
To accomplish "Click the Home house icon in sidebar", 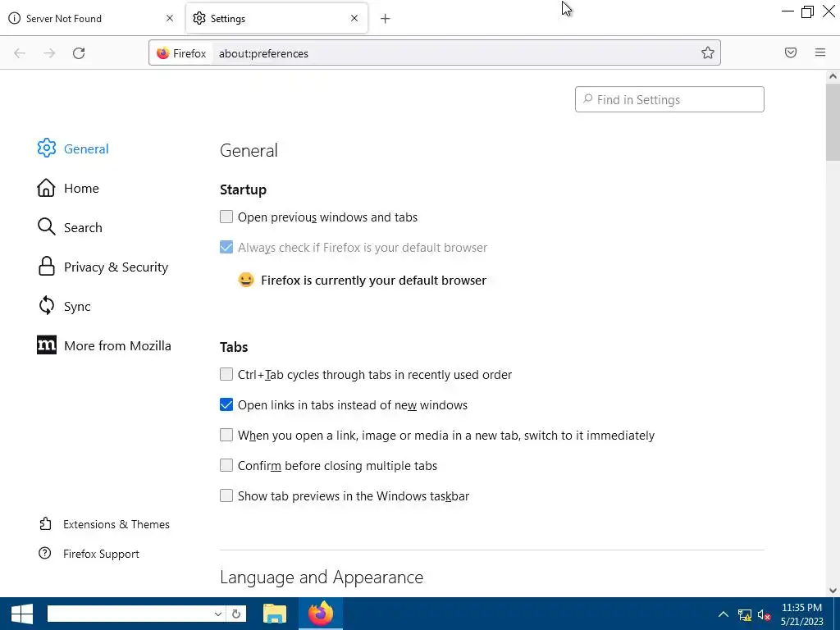I will point(46,188).
